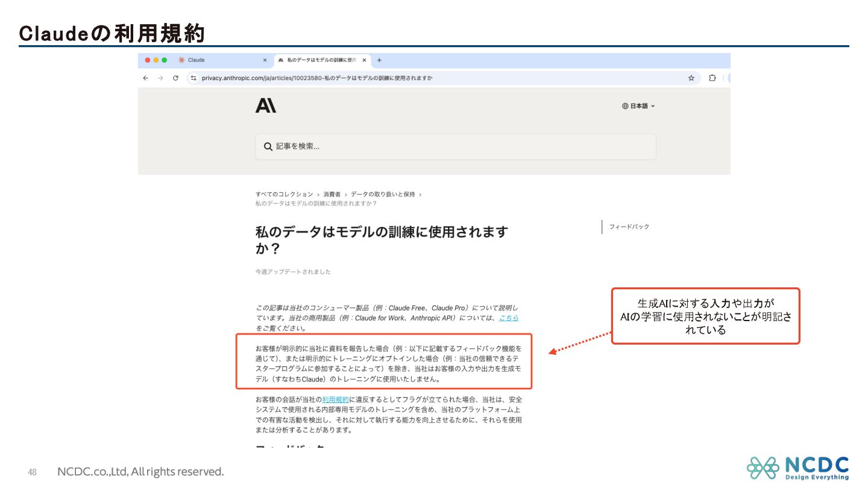Viewport: 868px width, 488px height.
Task: Click the Anthropic logo
Action: (266, 105)
